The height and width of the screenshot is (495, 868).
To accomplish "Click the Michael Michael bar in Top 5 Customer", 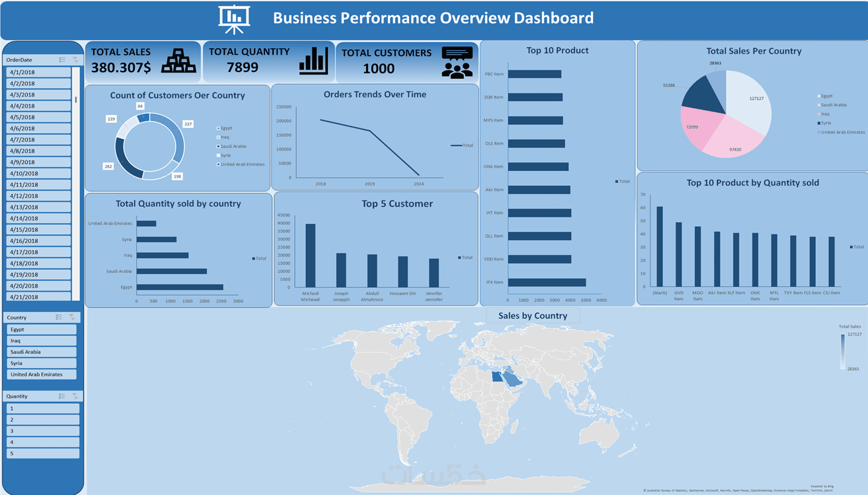I will pyautogui.click(x=310, y=255).
